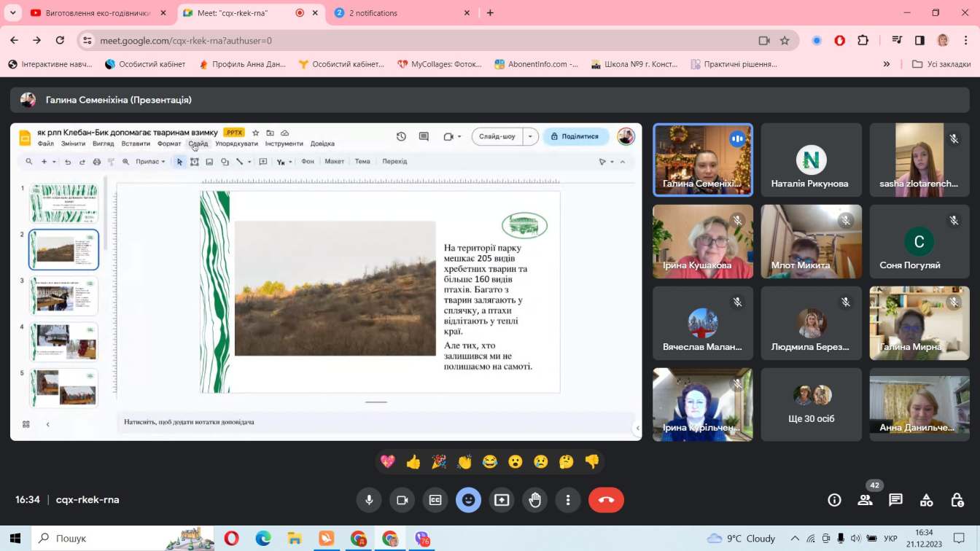The image size is (980, 551).
Task: Open the 'Усі закладки' bookmarks folder
Action: click(941, 64)
